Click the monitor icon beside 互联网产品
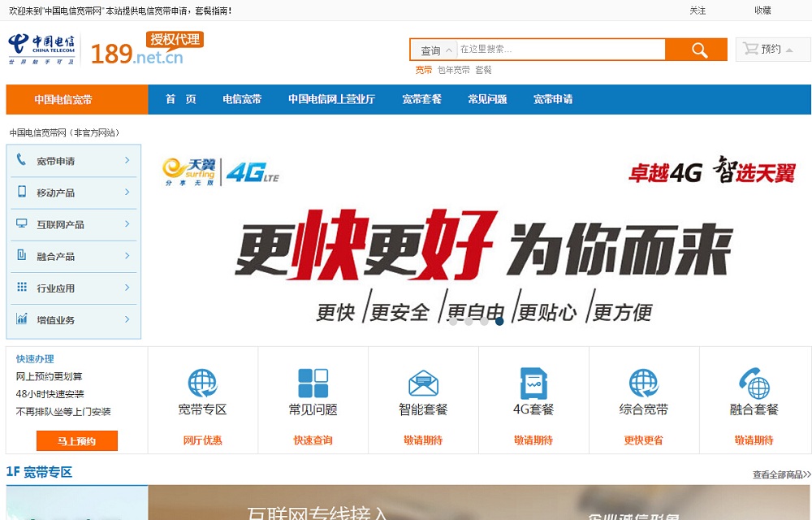 [22, 223]
